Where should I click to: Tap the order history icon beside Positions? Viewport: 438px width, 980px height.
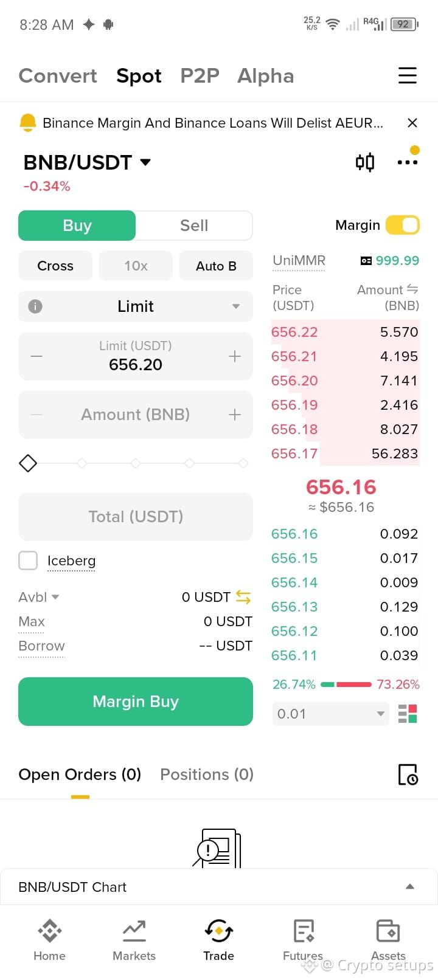[x=408, y=775]
